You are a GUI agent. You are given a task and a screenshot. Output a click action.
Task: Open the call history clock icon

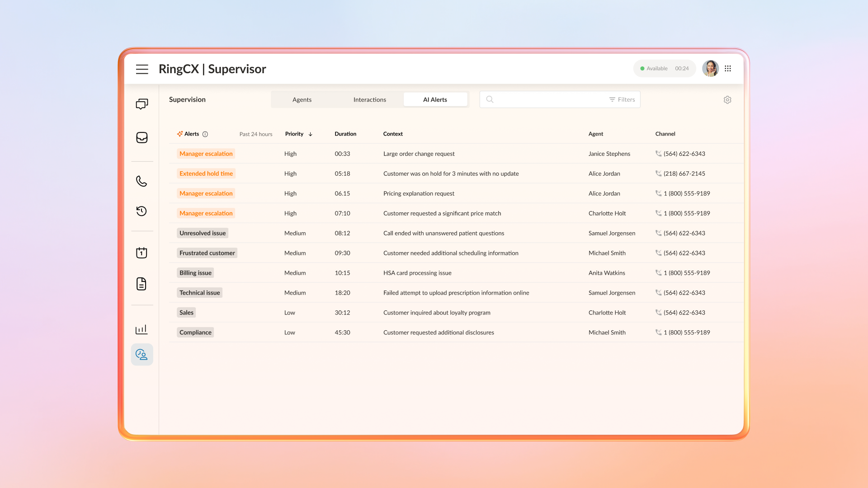(x=142, y=211)
